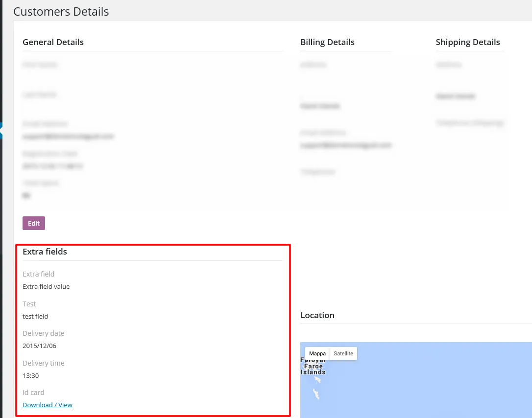The width and height of the screenshot is (532, 418).
Task: Expand the collapsed WordPress admin sidebar arrow
Action: 1,130
